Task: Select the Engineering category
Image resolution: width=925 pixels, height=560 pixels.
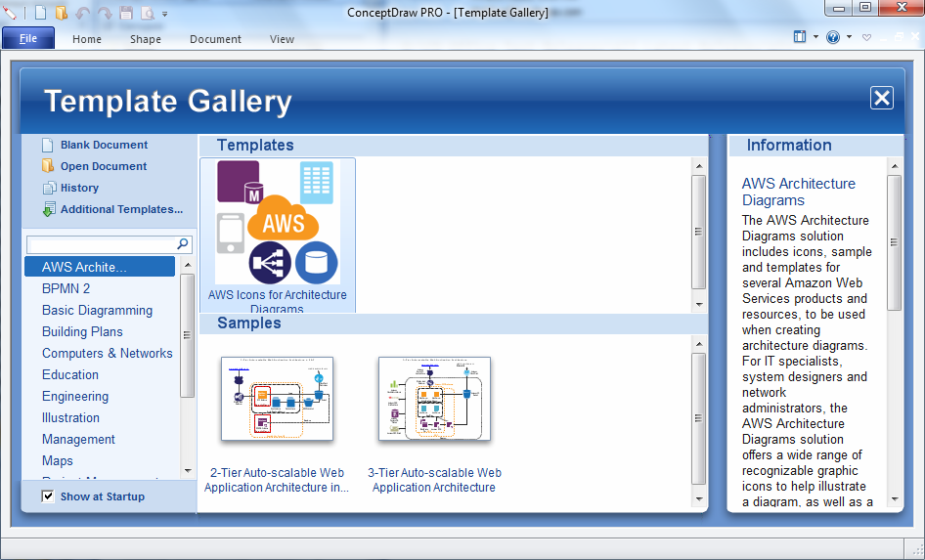Action: (75, 396)
